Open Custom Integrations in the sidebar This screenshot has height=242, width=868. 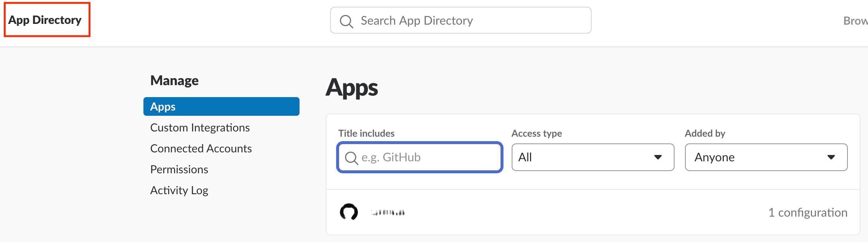click(x=200, y=128)
